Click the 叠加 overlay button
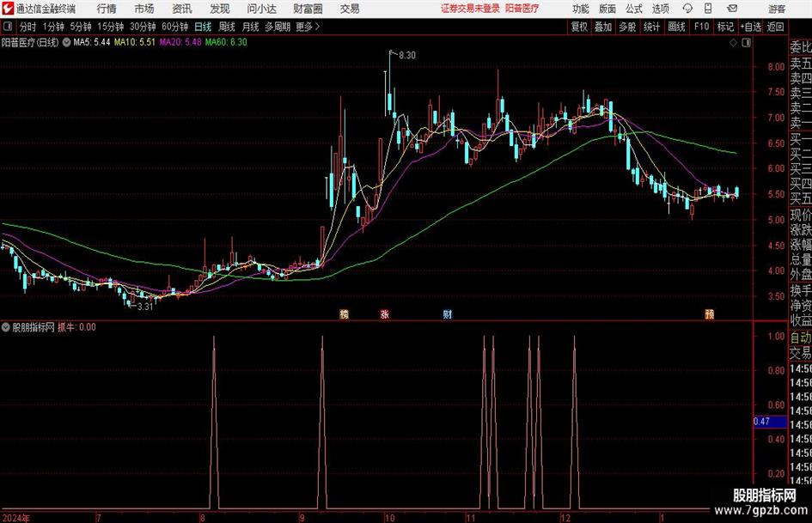 pos(603,27)
